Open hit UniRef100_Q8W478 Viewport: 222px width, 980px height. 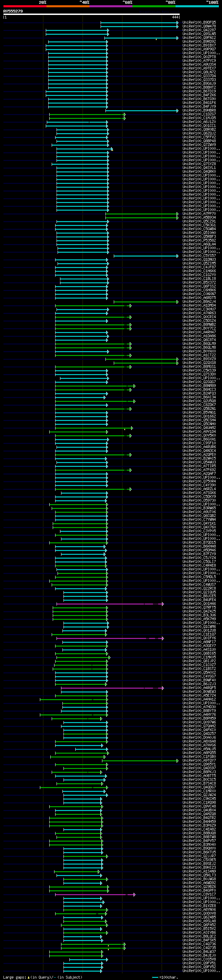point(199,26)
